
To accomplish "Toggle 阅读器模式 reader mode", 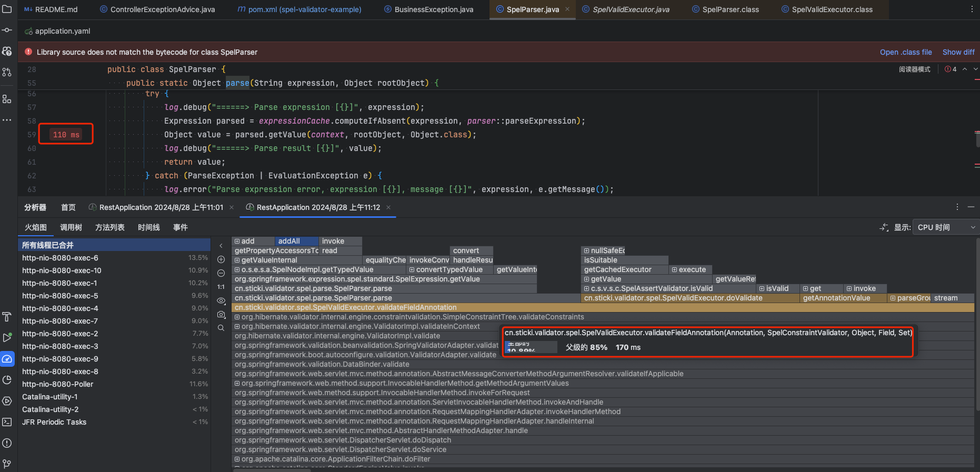I will [914, 69].
